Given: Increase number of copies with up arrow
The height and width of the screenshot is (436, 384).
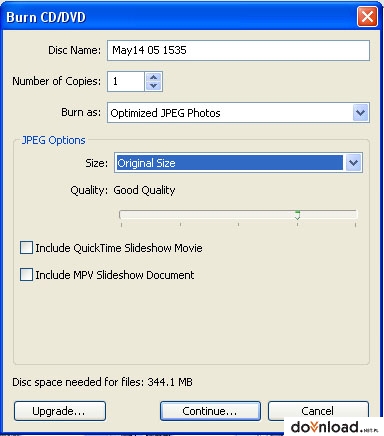Looking at the screenshot, I should pyautogui.click(x=153, y=77).
